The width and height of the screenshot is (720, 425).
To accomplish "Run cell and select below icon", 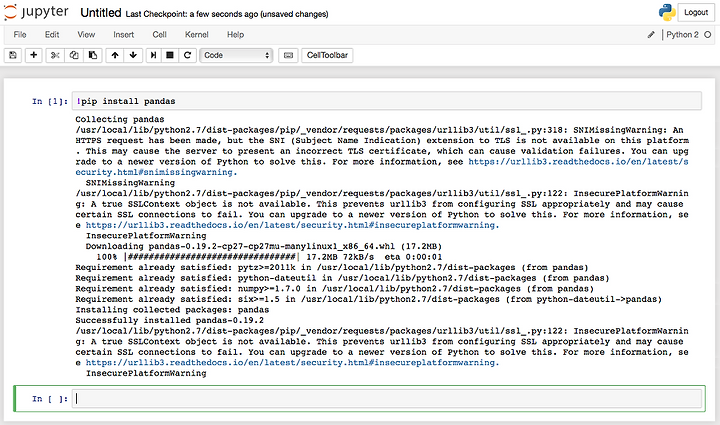I will coord(153,55).
